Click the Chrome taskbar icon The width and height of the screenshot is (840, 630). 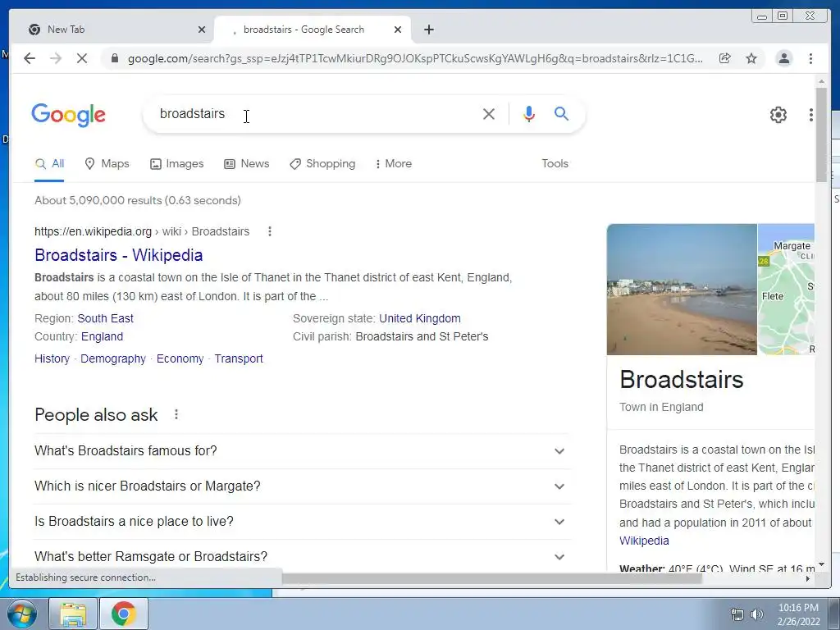click(x=124, y=614)
